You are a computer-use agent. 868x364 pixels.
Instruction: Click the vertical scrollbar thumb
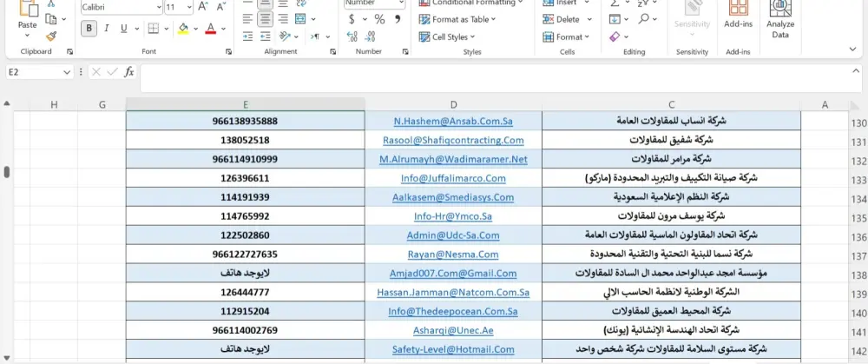[7, 172]
